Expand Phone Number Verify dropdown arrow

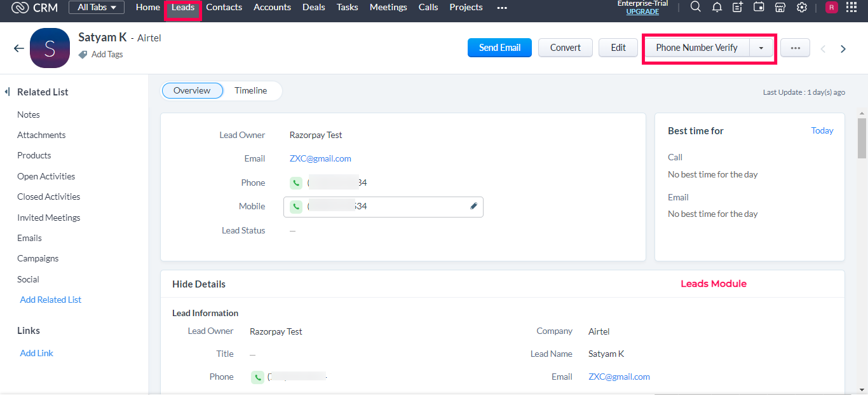coord(761,48)
